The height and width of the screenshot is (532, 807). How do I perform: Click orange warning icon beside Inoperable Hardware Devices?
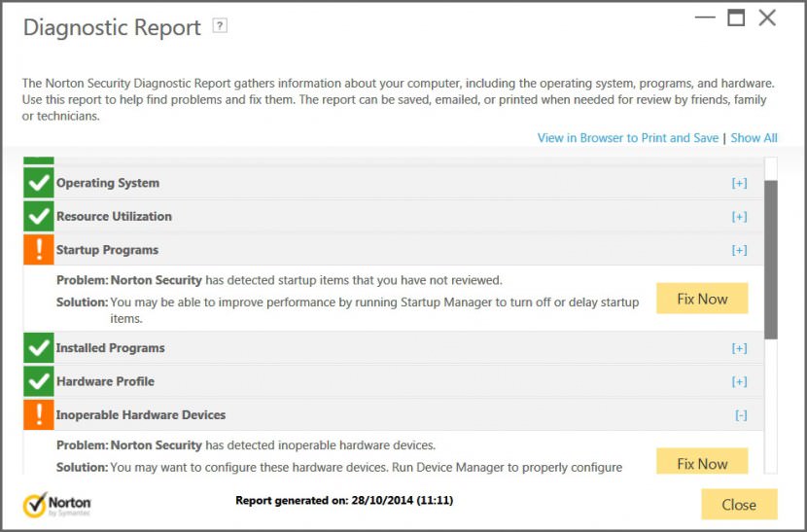click(x=39, y=415)
